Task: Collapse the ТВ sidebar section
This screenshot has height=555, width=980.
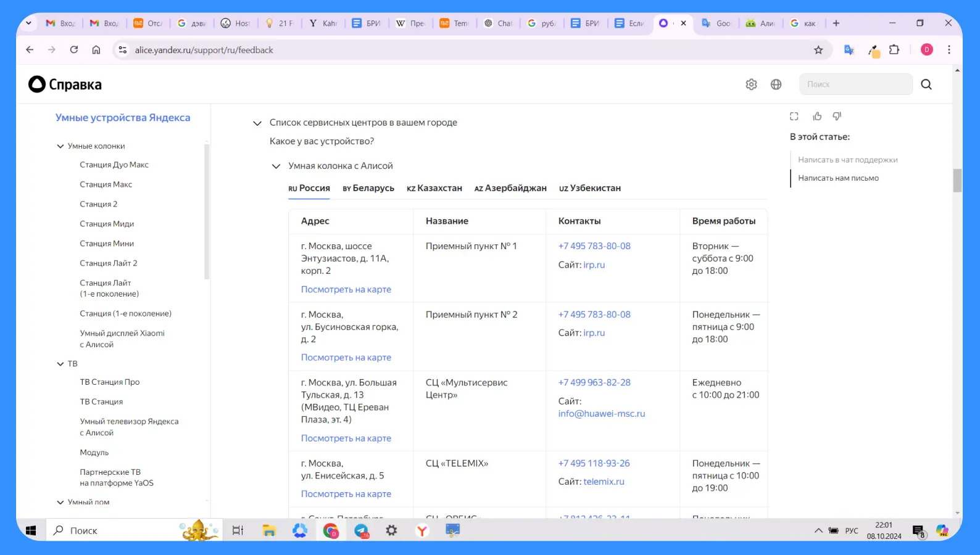Action: (x=60, y=364)
